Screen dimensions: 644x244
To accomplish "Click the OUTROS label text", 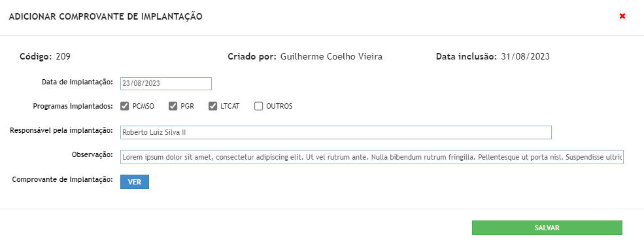I will point(279,107).
